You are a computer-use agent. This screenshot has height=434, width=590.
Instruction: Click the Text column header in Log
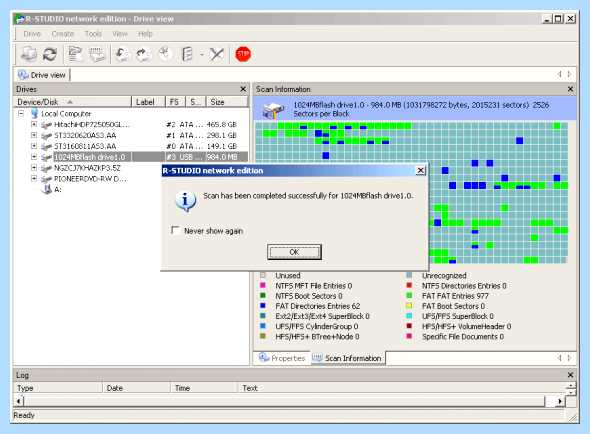click(x=401, y=388)
